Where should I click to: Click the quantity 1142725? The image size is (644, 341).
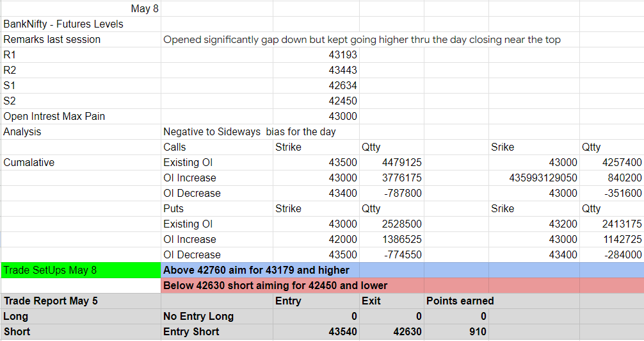611,240
